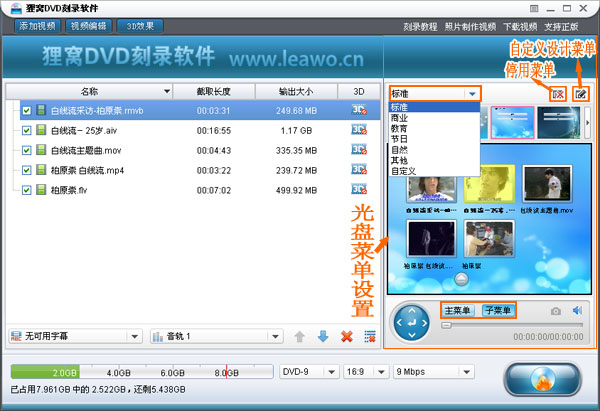Clear the entire video list icon
600x411 pixels.
[370, 337]
